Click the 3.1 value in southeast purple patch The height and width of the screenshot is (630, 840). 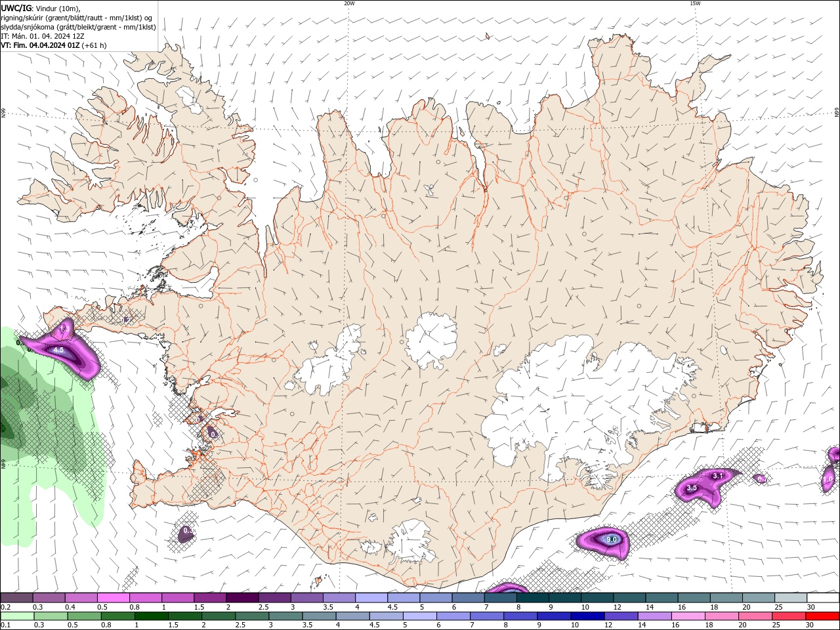point(717,476)
